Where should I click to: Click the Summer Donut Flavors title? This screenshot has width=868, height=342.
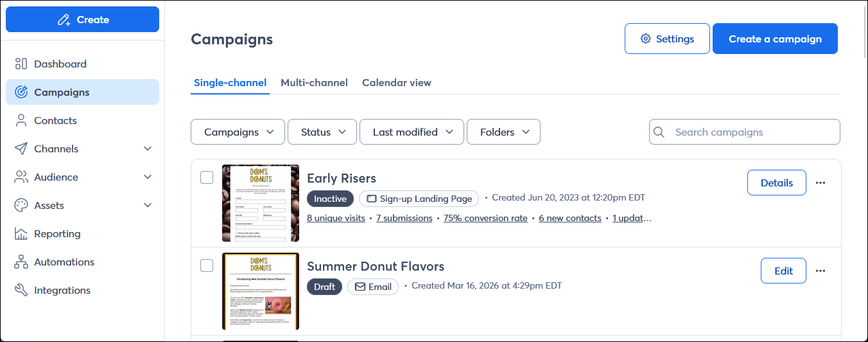[376, 266]
